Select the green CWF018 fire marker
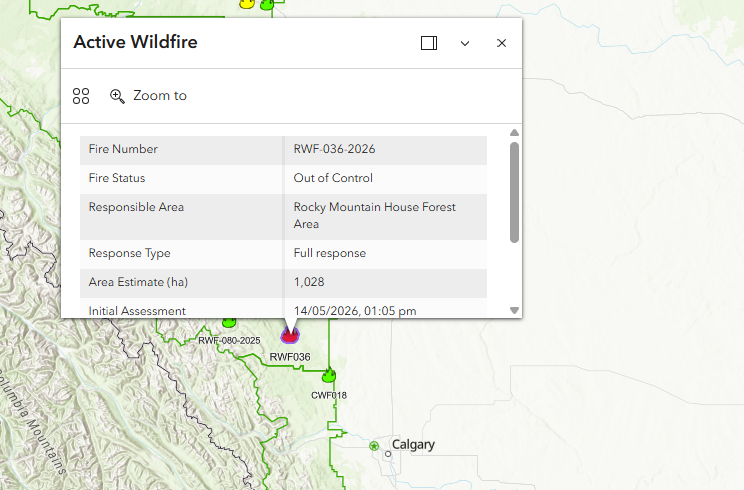744x490 pixels. (x=329, y=375)
